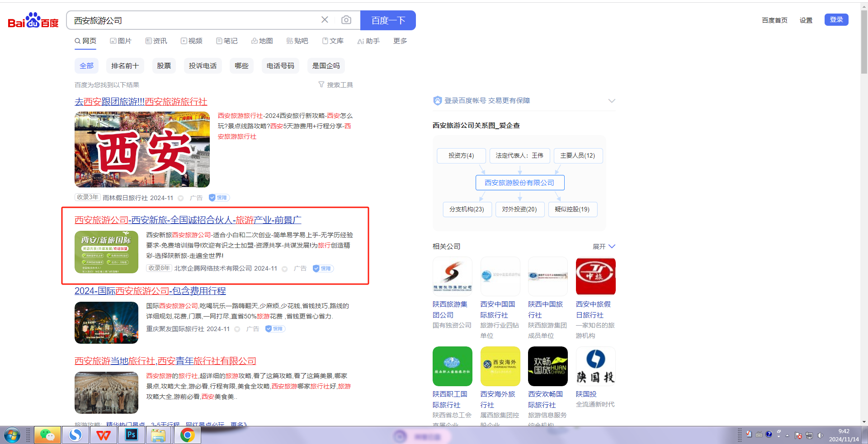Image resolution: width=868 pixels, height=444 pixels.
Task: Select the 是国企吗 filter chip
Action: [326, 66]
